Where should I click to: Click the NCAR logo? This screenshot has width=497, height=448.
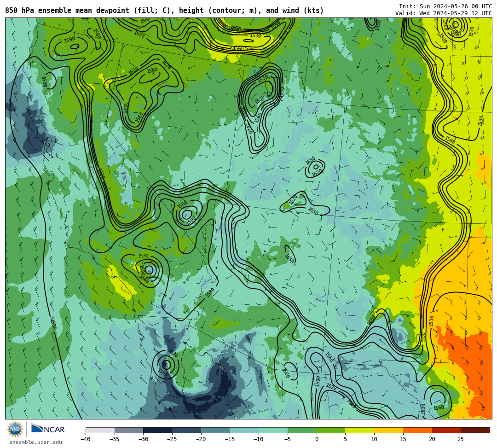[x=48, y=429]
